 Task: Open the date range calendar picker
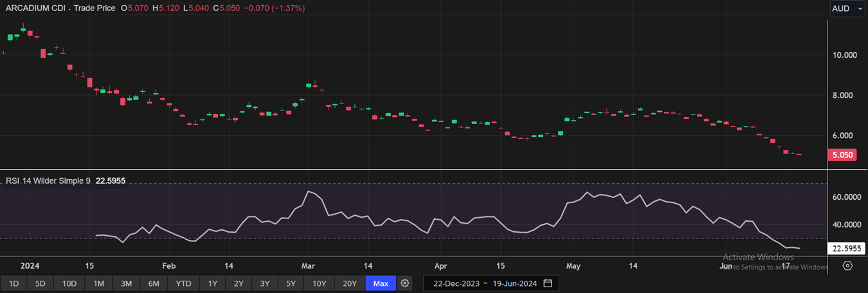[x=548, y=283]
